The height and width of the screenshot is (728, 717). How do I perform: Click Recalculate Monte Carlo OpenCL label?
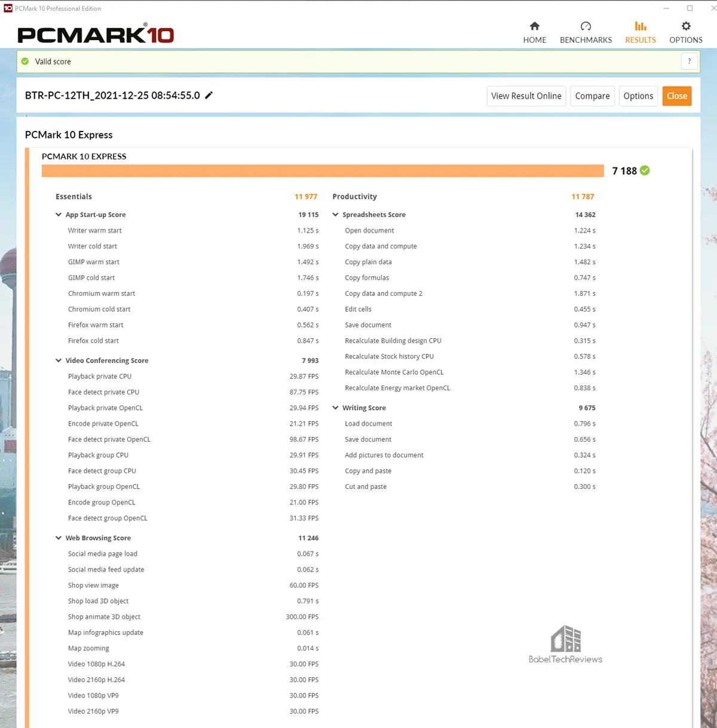coord(394,372)
